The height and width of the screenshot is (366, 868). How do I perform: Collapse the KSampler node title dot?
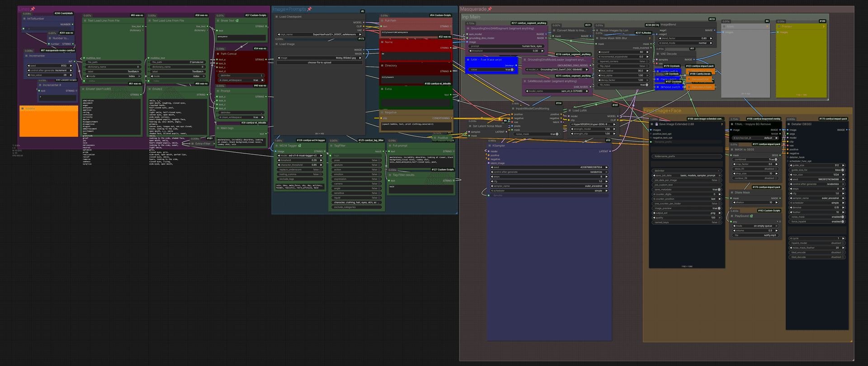tap(490, 145)
